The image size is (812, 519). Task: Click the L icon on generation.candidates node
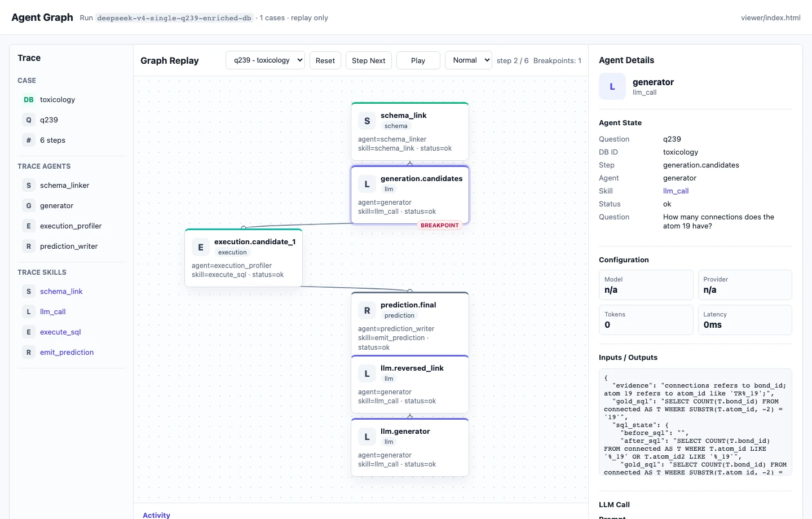click(x=367, y=184)
